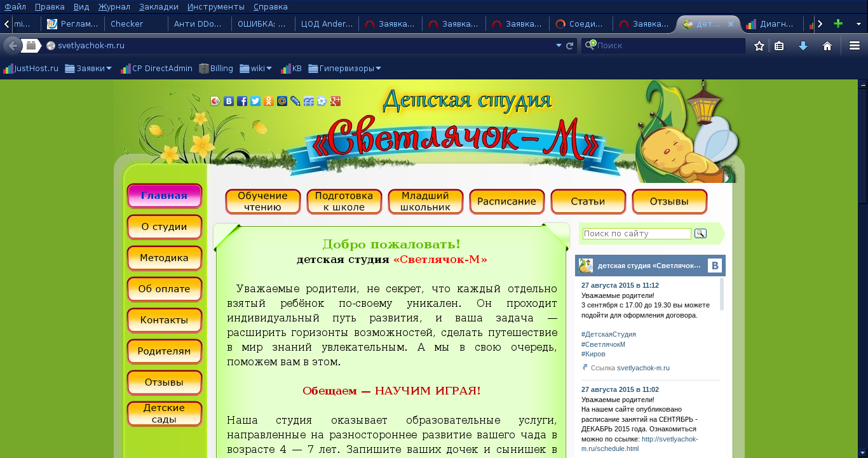Open the downloads arrow icon

coord(803,46)
